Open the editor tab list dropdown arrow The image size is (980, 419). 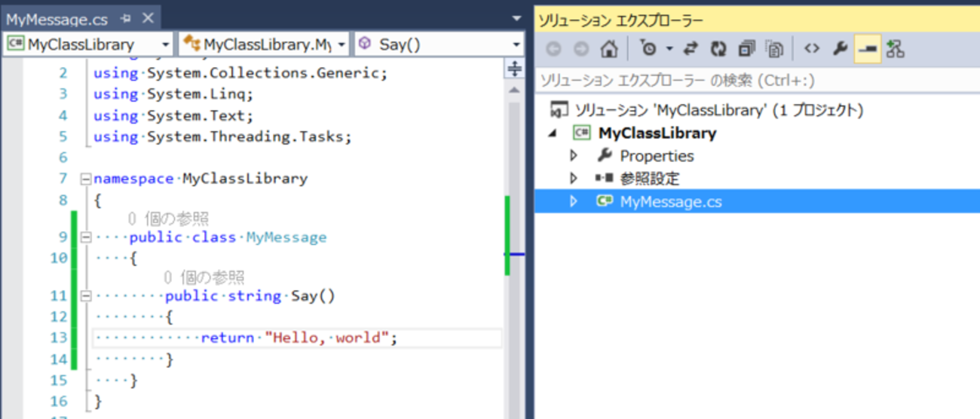tap(516, 19)
